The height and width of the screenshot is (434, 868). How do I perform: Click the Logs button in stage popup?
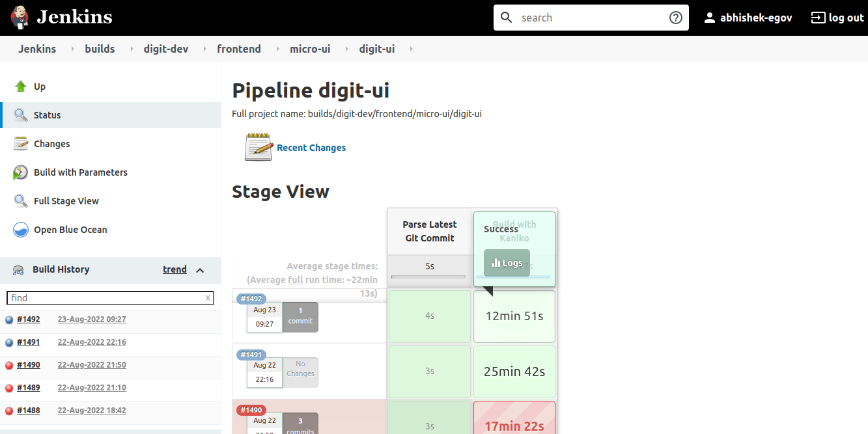(x=507, y=263)
